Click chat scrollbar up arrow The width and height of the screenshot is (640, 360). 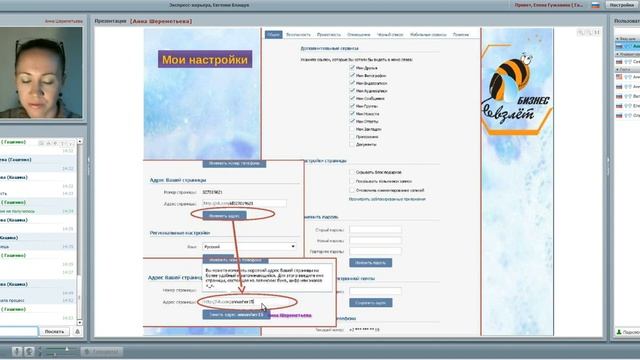(80, 141)
